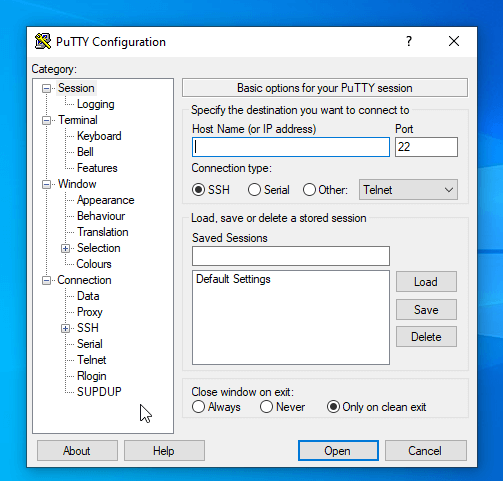Expand the SSH tree node

pos(65,328)
